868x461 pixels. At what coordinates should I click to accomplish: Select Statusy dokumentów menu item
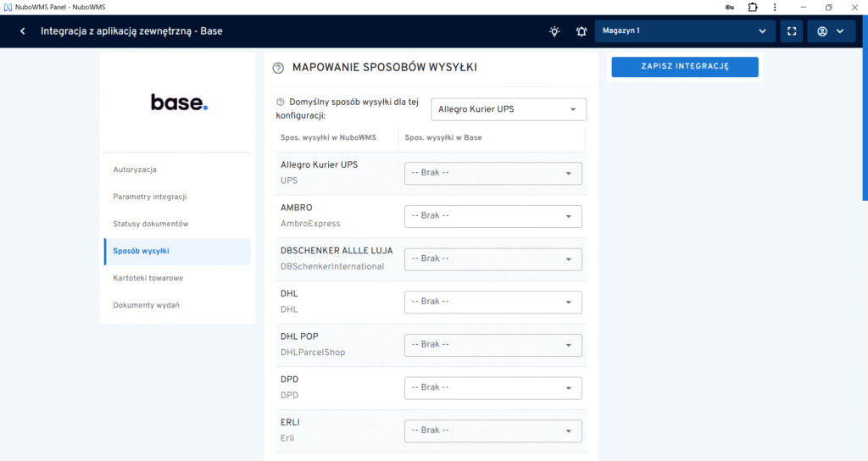pyautogui.click(x=151, y=224)
